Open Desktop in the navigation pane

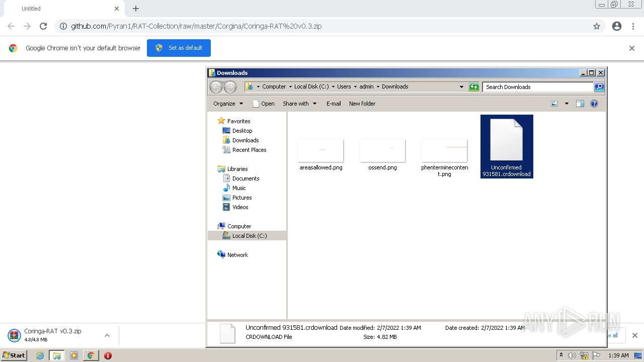pyautogui.click(x=237, y=131)
